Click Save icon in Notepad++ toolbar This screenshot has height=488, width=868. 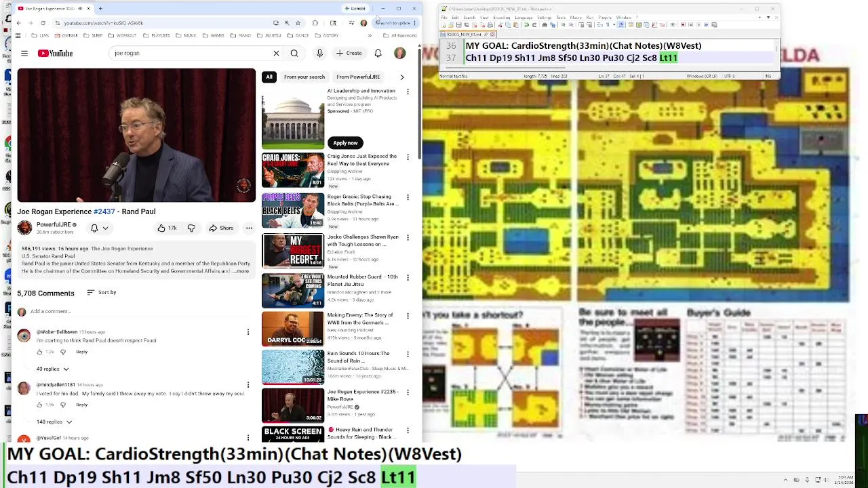[x=459, y=24]
